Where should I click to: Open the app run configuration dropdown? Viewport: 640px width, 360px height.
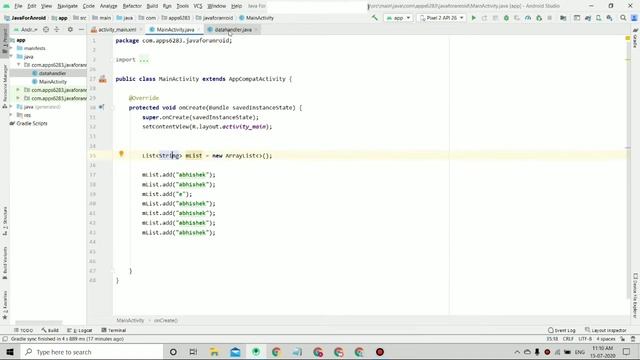coord(398,18)
